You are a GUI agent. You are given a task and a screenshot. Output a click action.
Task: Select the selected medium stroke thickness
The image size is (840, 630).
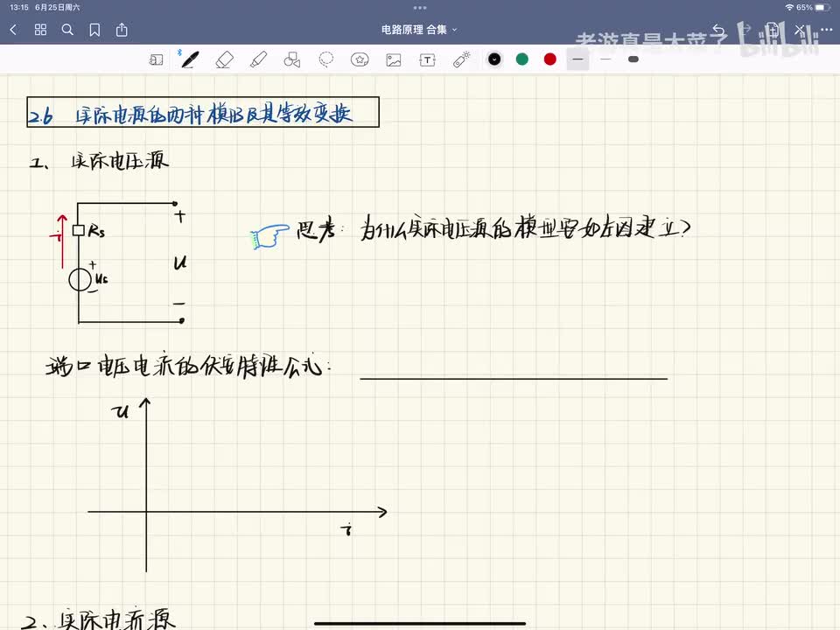click(x=578, y=59)
